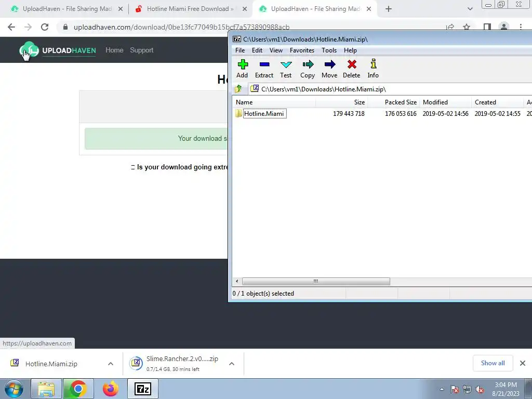Click the left scroll arrow in 7-Zip
Screen dimensions: 532x399
point(237,281)
